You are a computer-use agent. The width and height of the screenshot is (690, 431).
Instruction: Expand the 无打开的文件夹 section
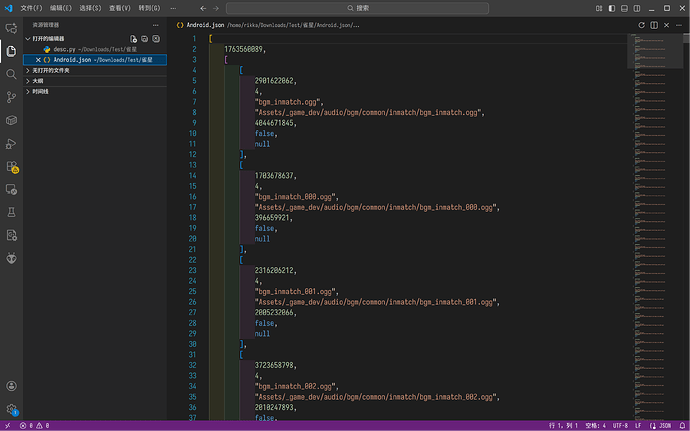(x=50, y=70)
